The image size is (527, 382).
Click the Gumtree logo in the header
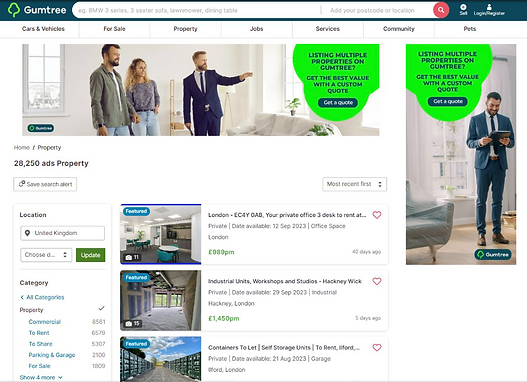click(x=37, y=10)
